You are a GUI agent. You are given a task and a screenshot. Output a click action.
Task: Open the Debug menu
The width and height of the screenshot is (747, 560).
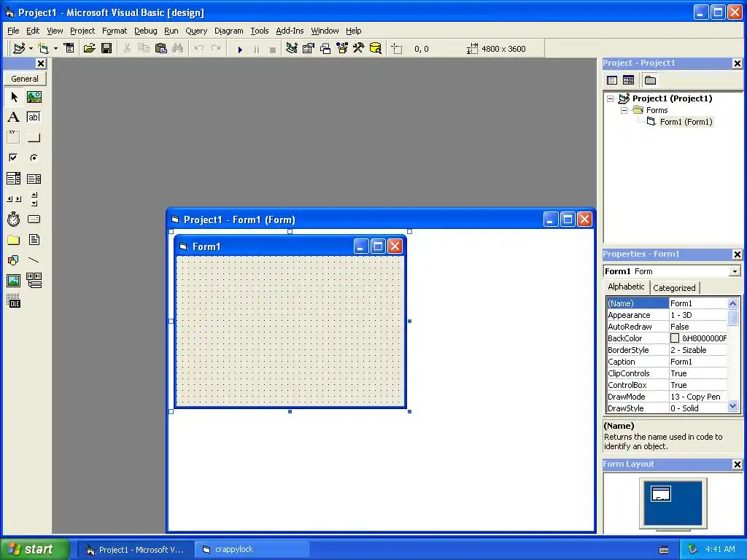tap(145, 31)
